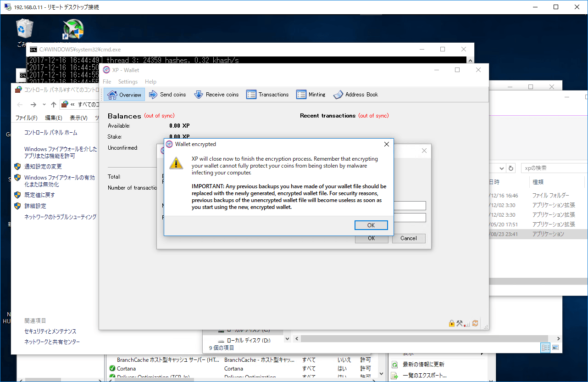The width and height of the screenshot is (588, 382).
Task: Open the wallet Help menu
Action: [150, 82]
